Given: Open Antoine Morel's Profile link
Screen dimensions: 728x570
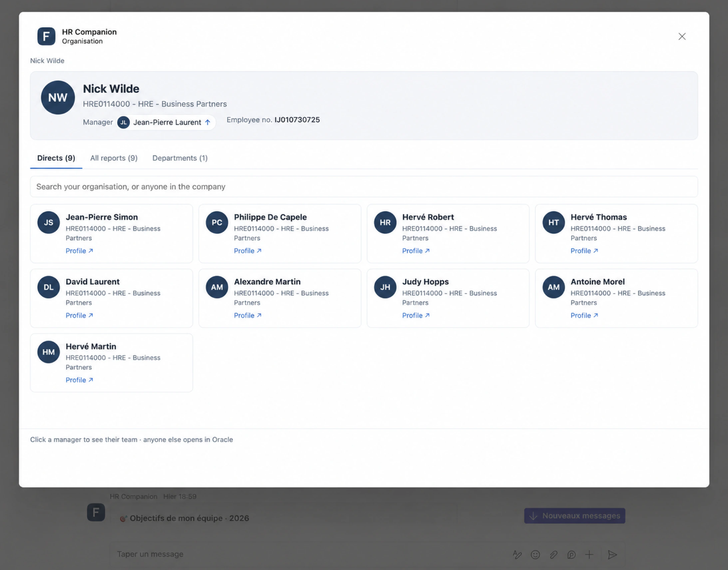Looking at the screenshot, I should coord(584,315).
